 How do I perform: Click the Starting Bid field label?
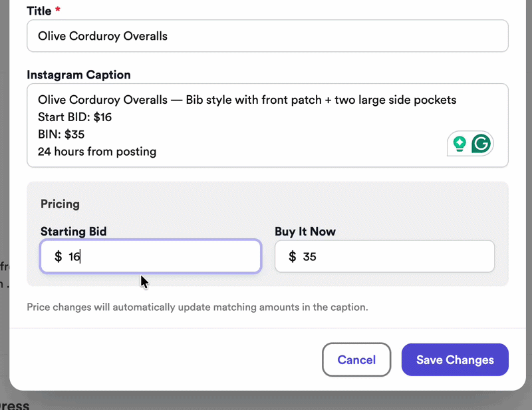[73, 231]
